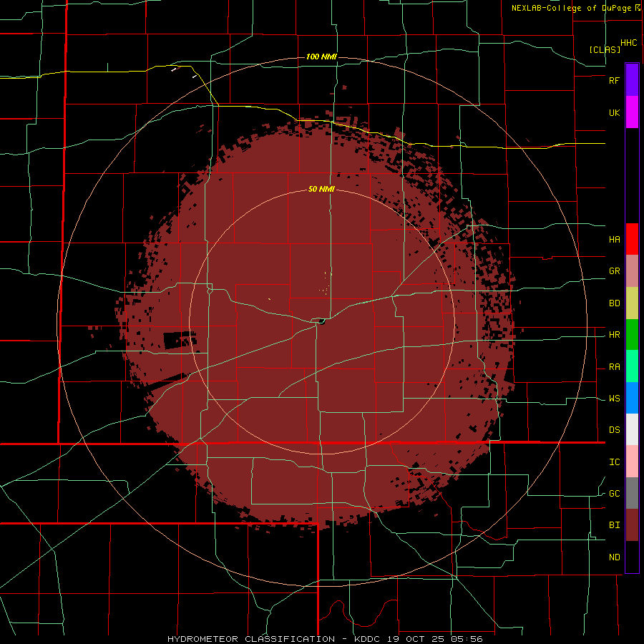The image size is (644, 644).
Task: Click the KDDC radar site marker at center
Action: pyautogui.click(x=321, y=321)
